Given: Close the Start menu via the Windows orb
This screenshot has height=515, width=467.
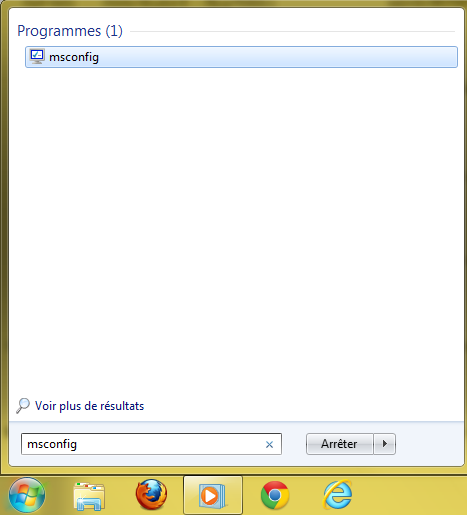Looking at the screenshot, I should click(27, 495).
